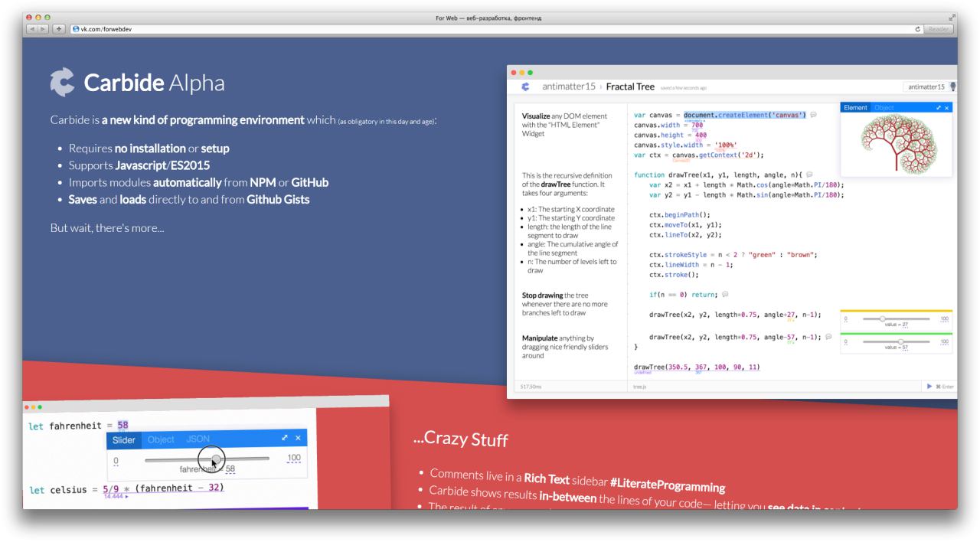Click the expand icon on the Slider widget
This screenshot has height=542, width=980.
(284, 439)
